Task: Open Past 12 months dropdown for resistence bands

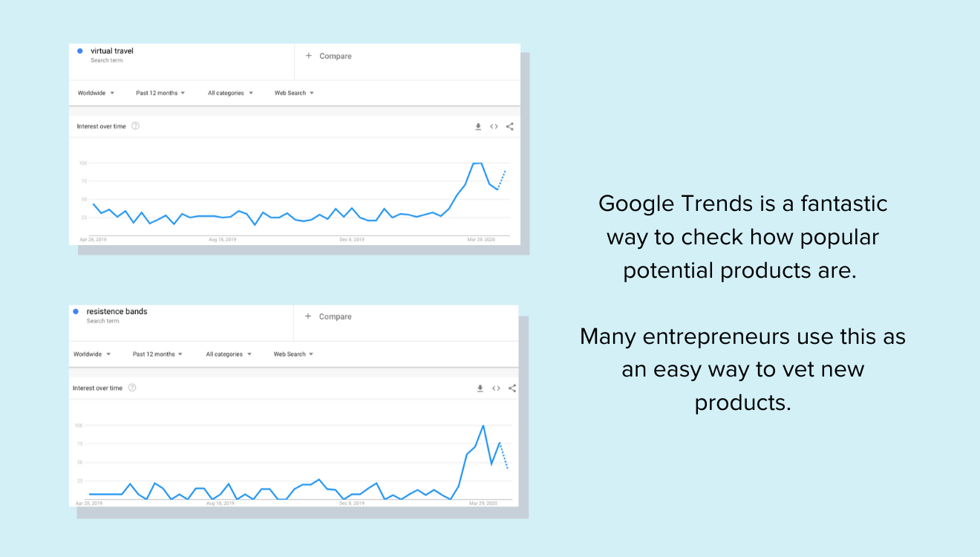Action: pyautogui.click(x=157, y=354)
